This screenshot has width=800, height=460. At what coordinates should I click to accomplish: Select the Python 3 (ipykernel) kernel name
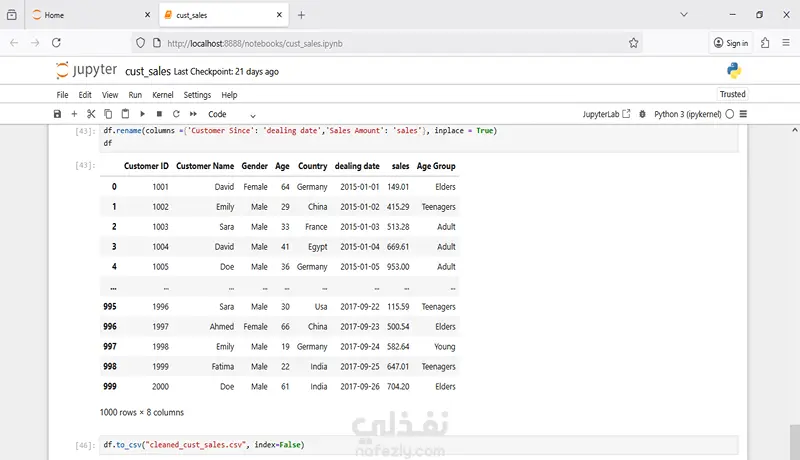click(x=687, y=114)
